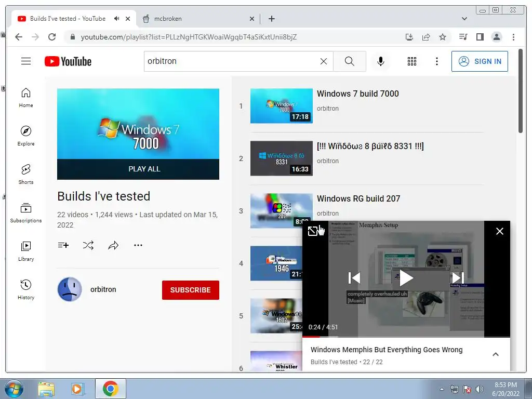Select the Builds I've tested YouTube tab
The height and width of the screenshot is (399, 532).
click(x=68, y=19)
